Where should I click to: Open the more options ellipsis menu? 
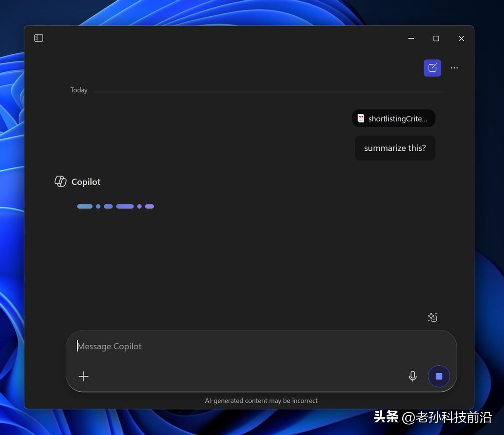click(454, 68)
